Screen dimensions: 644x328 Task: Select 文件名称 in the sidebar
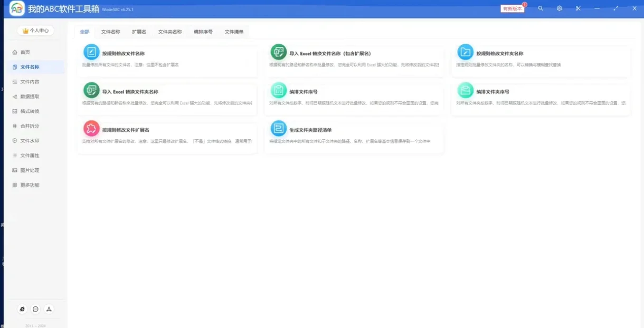coord(35,67)
